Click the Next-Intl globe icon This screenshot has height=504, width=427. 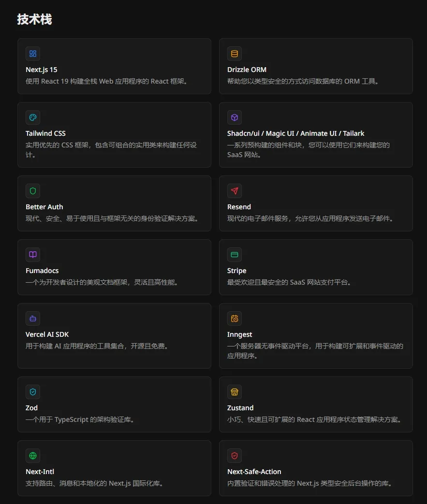click(33, 456)
